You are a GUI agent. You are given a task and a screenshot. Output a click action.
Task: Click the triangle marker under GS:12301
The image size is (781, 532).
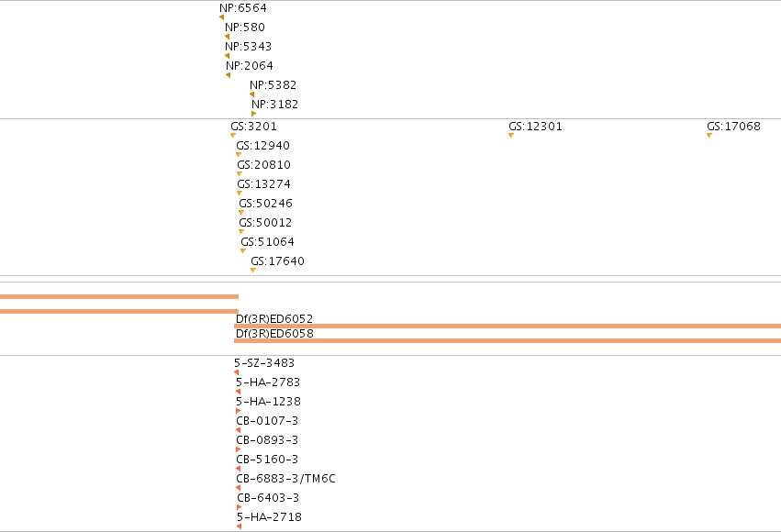(x=511, y=136)
